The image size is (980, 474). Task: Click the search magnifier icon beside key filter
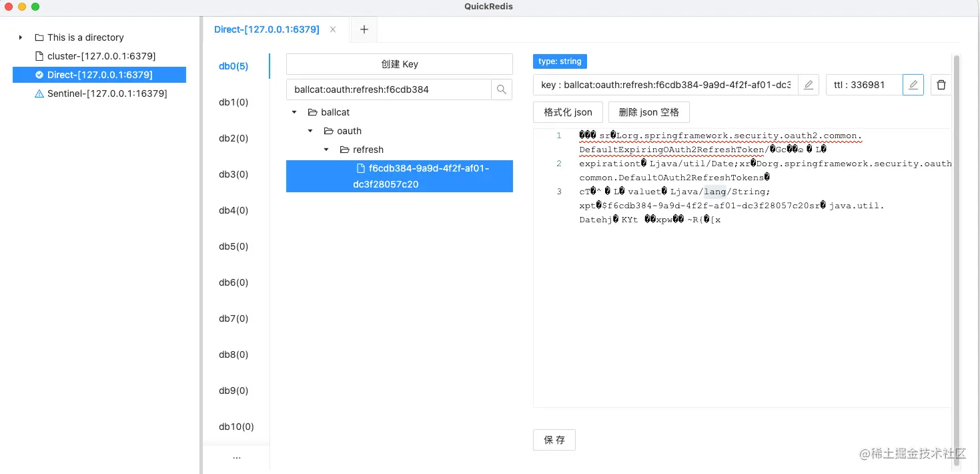point(502,89)
